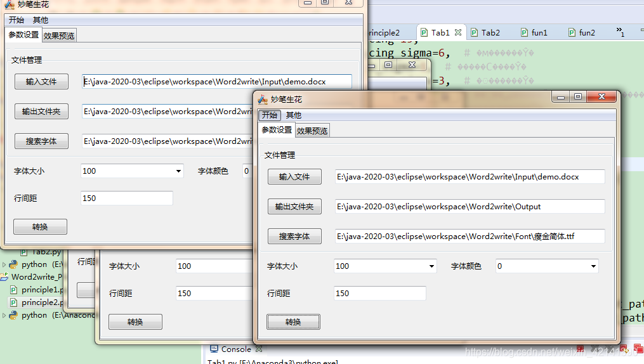Click Console monitor icon

[214, 349]
